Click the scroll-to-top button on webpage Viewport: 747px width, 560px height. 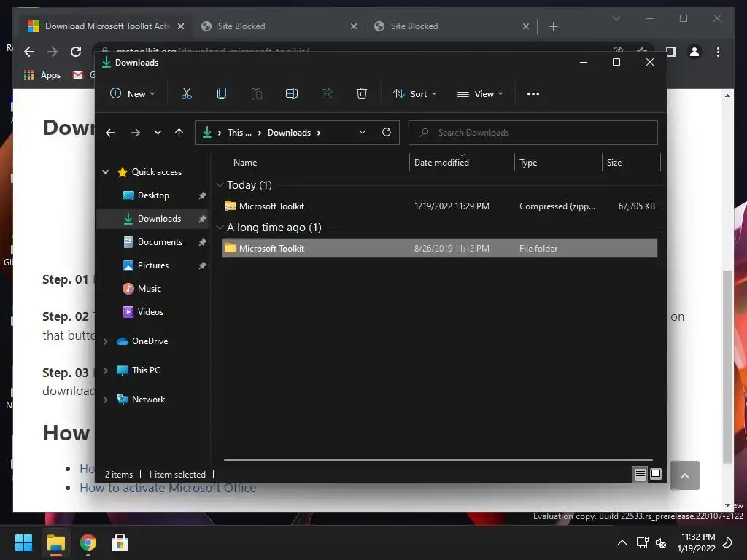(684, 475)
